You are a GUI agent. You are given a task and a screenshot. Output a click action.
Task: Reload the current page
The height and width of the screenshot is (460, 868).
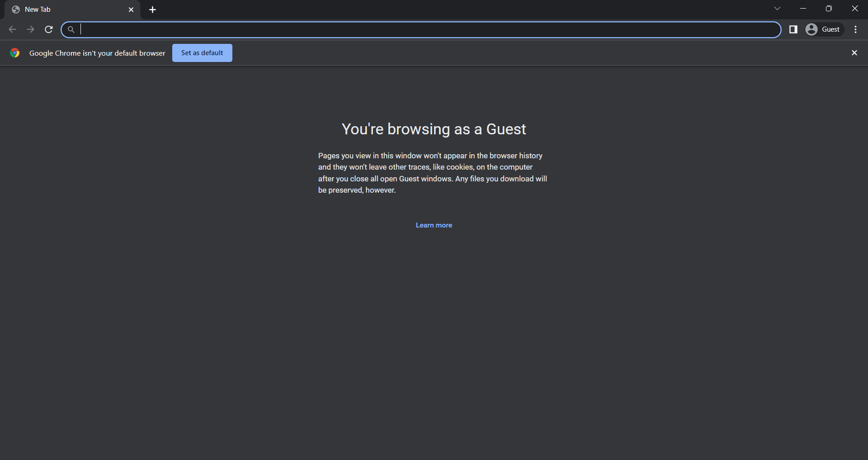49,29
